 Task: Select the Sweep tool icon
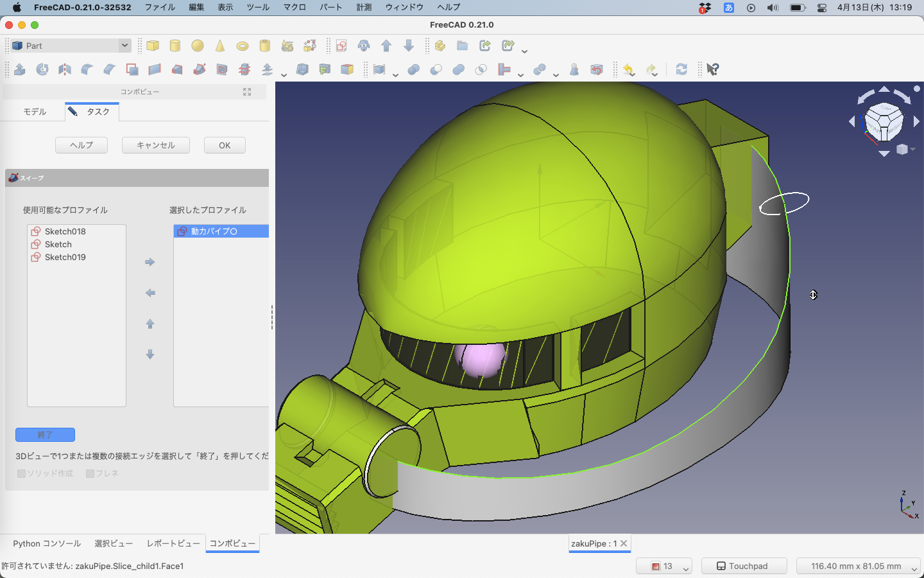pos(200,69)
